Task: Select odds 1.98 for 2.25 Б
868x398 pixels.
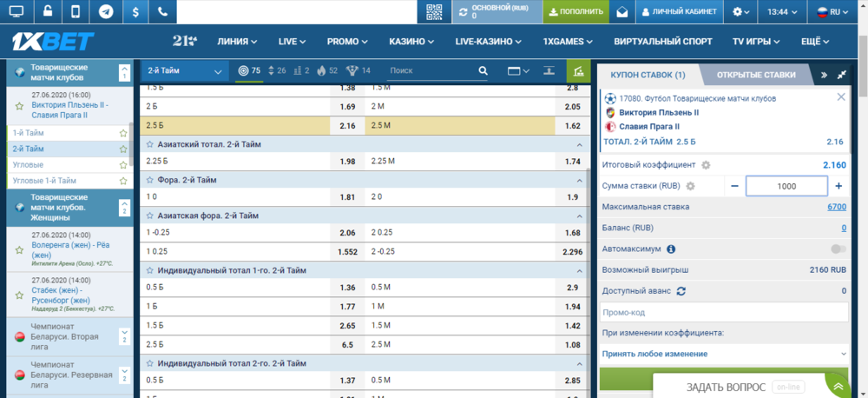Action: 346,162
